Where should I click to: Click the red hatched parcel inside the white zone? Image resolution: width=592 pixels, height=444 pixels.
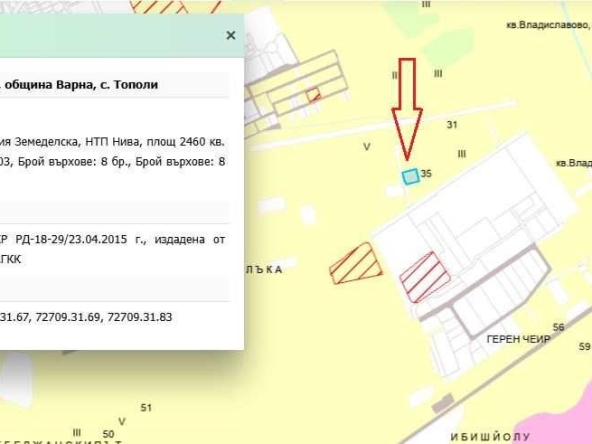[425, 277]
